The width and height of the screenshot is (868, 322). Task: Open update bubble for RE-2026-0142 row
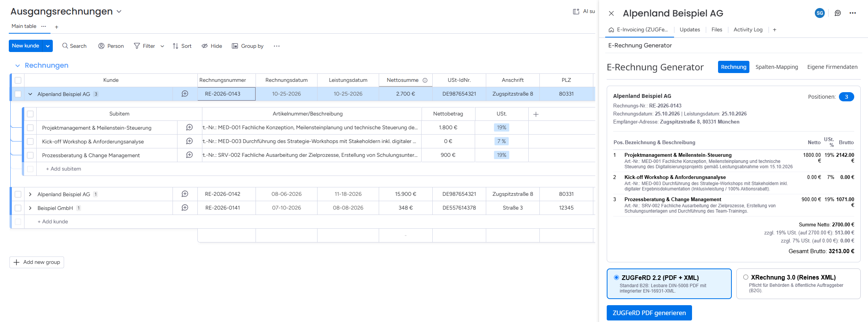[185, 194]
